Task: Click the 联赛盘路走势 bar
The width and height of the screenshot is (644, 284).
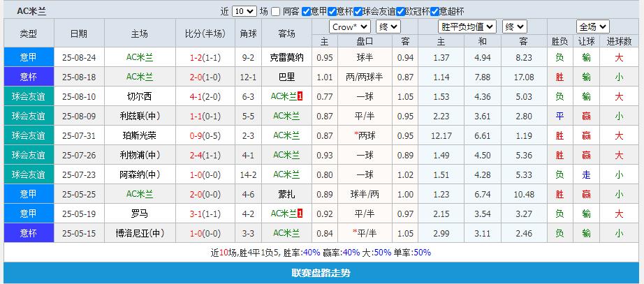Action: tap(321, 273)
